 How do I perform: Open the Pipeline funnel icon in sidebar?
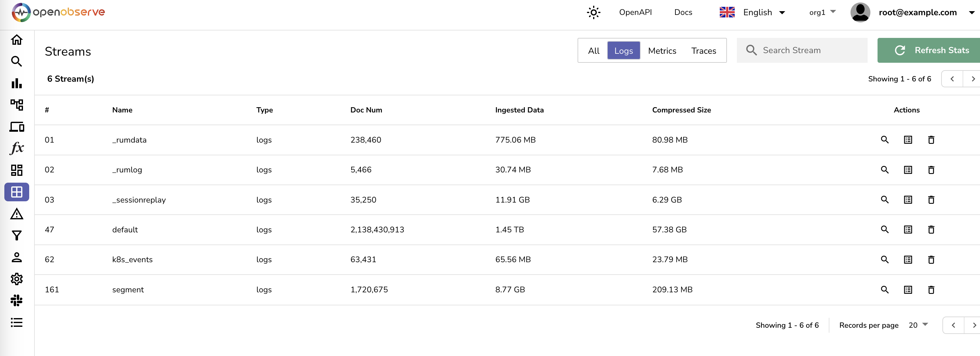[x=17, y=236]
